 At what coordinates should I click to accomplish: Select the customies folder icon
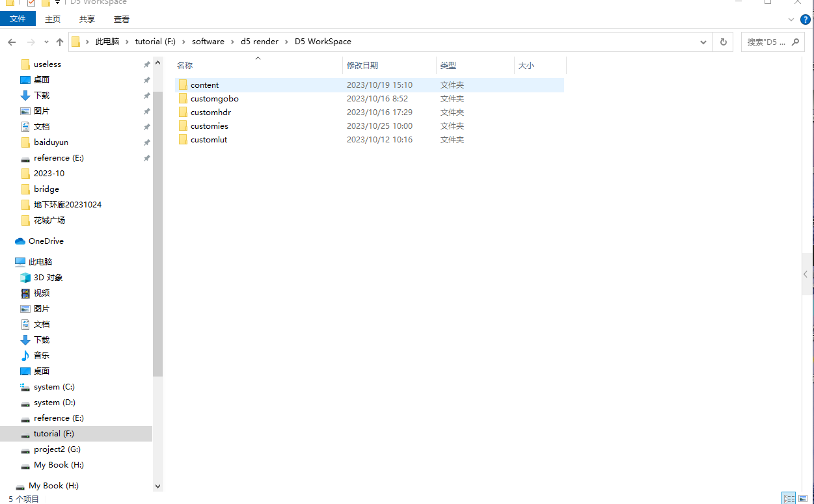(x=183, y=126)
